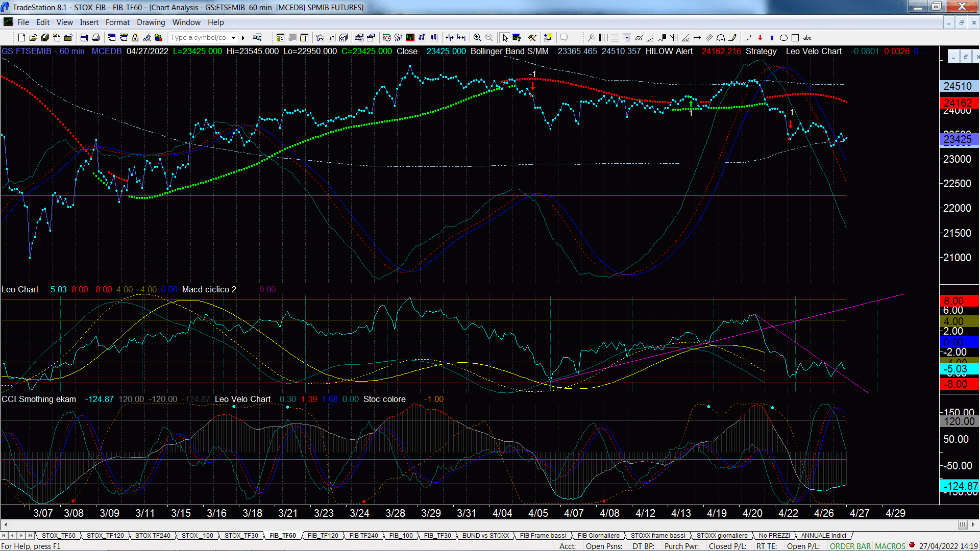Click the black go arrow beside symbol box
Viewport: 980px width, 551px height.
coord(243,38)
